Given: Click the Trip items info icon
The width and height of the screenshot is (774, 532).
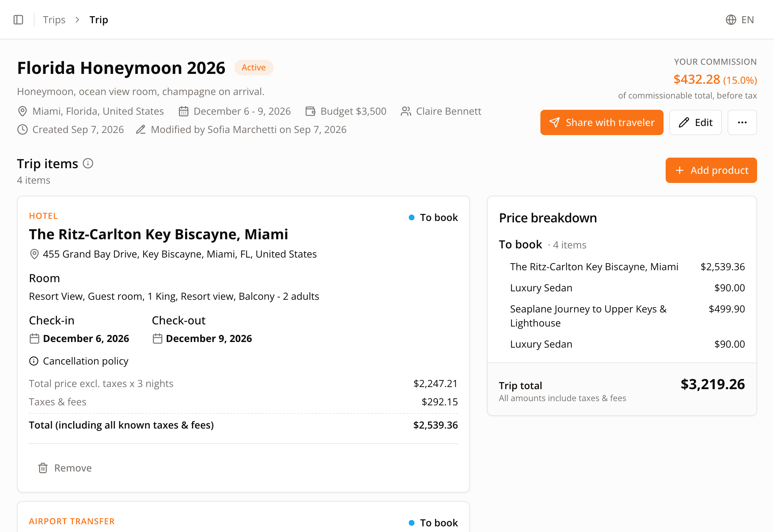Looking at the screenshot, I should [88, 163].
